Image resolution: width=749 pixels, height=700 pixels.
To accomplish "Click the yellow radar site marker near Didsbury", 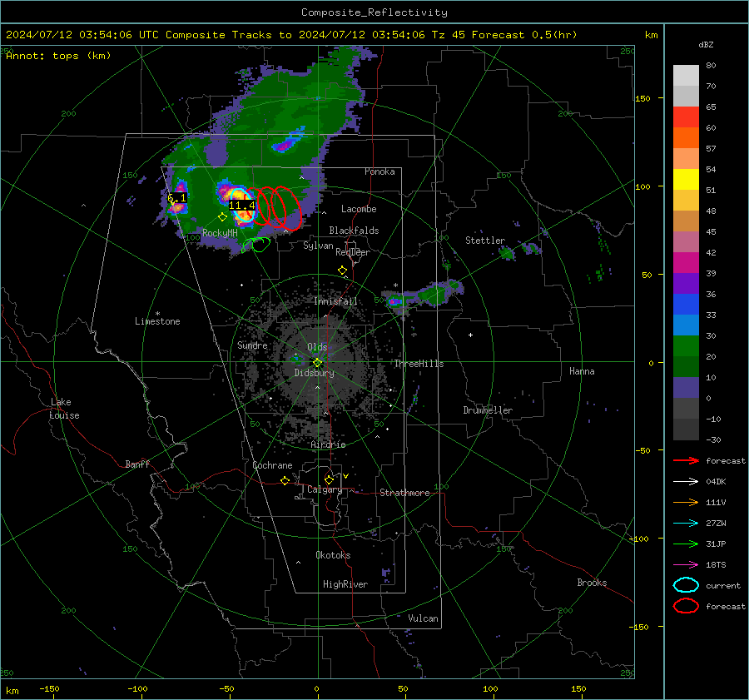I will click(x=317, y=363).
